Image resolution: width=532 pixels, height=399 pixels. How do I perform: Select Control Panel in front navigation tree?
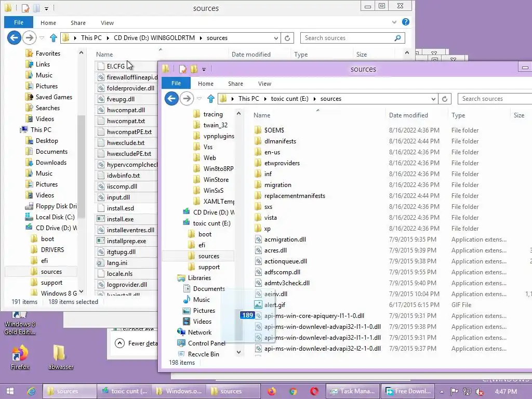pyautogui.click(x=202, y=343)
